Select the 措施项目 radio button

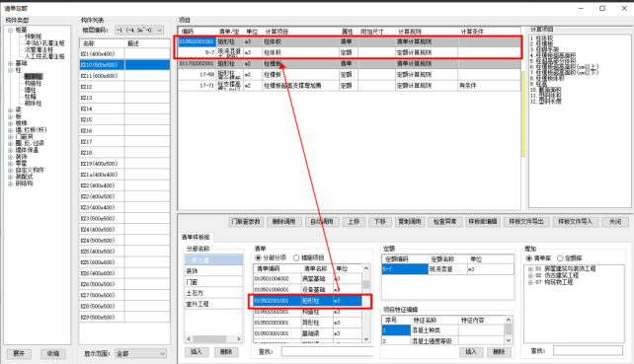296,257
